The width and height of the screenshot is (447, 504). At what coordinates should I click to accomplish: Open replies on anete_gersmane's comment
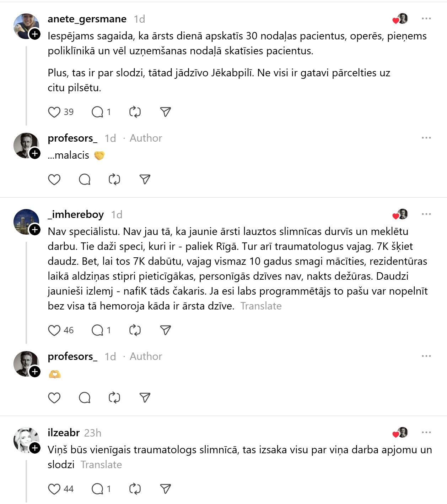point(97,112)
